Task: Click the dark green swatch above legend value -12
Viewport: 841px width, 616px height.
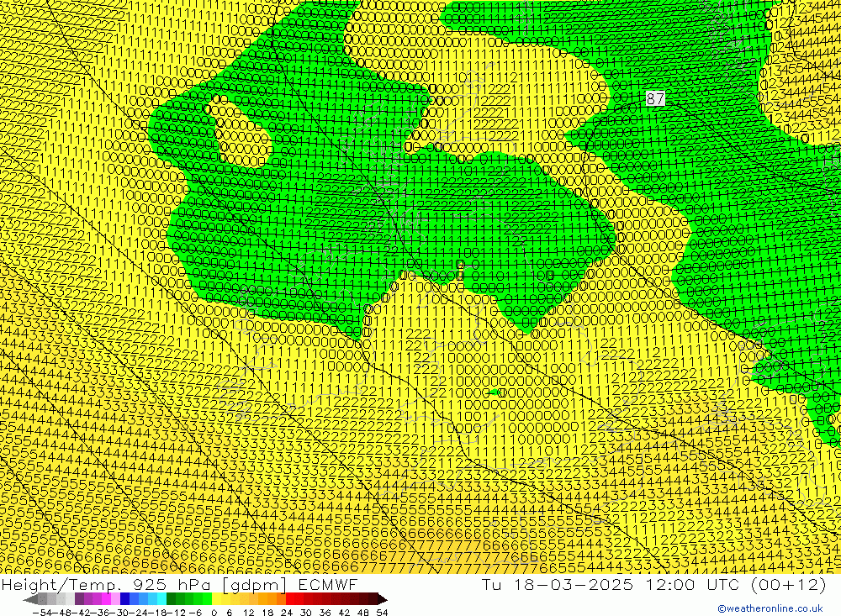Action: tap(171, 599)
